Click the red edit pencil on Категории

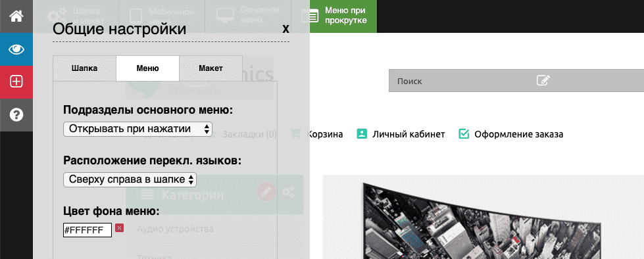pos(266,192)
